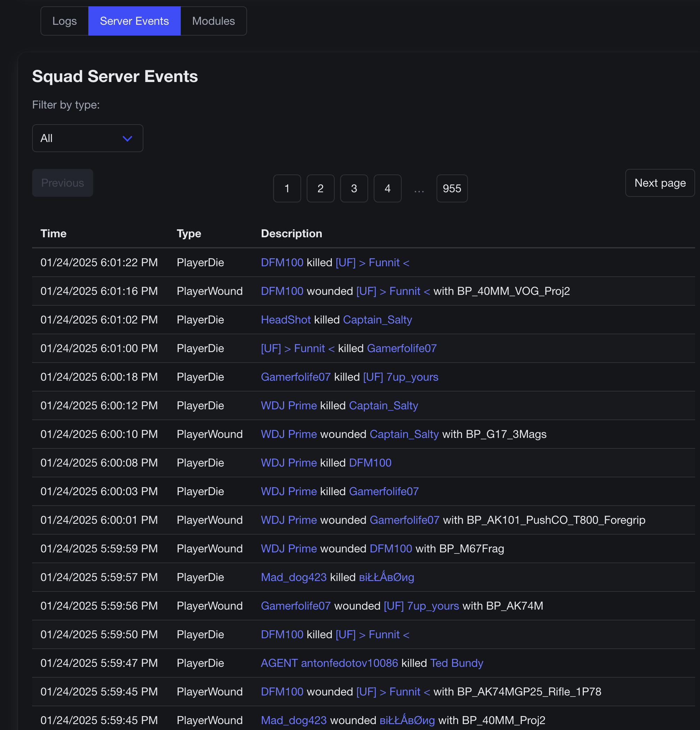The image size is (700, 730).
Task: Open Gamerfolife07 link in 5:59:56 row
Action: (296, 606)
